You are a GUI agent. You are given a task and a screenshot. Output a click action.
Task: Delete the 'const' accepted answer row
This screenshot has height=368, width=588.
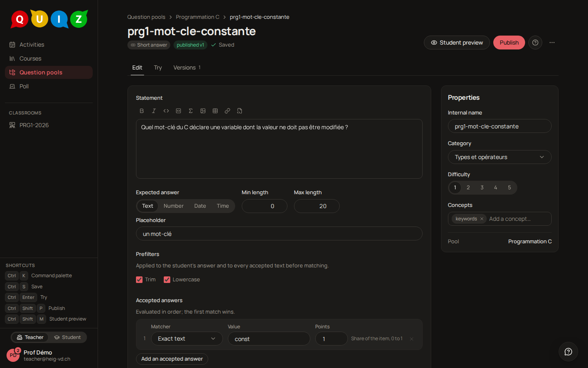412,339
